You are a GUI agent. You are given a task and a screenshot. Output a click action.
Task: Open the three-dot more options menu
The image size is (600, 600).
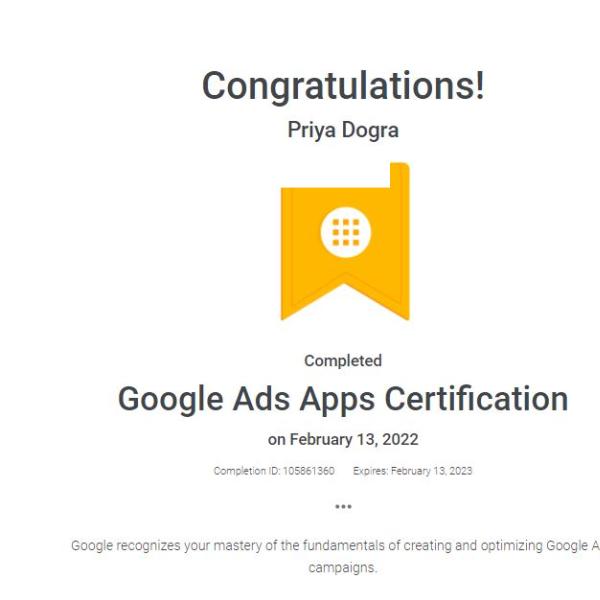pos(343,507)
